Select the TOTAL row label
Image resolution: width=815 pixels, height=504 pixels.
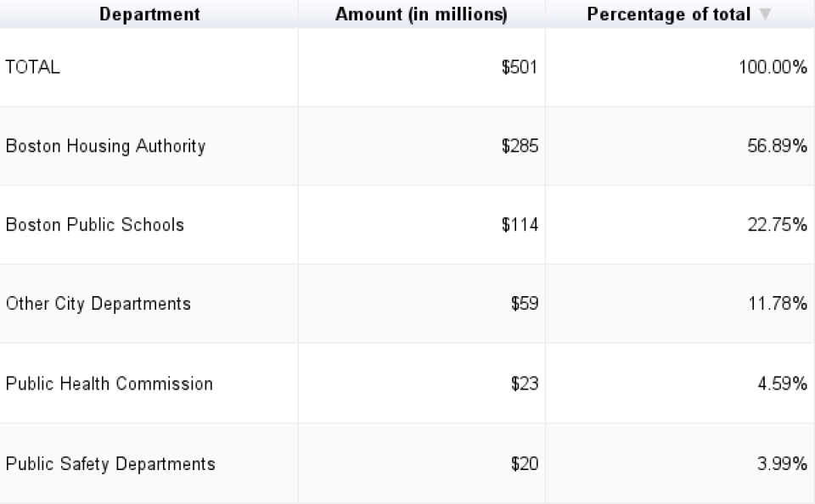coord(33,67)
